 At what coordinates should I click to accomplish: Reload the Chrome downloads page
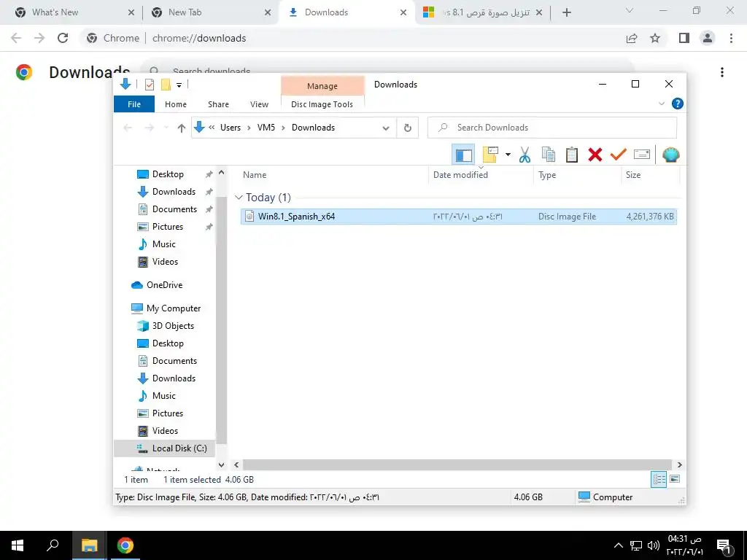click(x=63, y=38)
